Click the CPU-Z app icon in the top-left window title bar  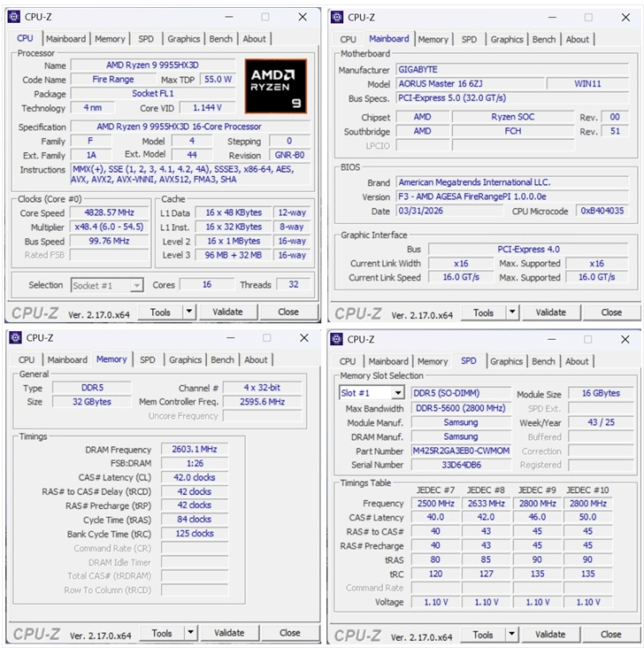(14, 17)
